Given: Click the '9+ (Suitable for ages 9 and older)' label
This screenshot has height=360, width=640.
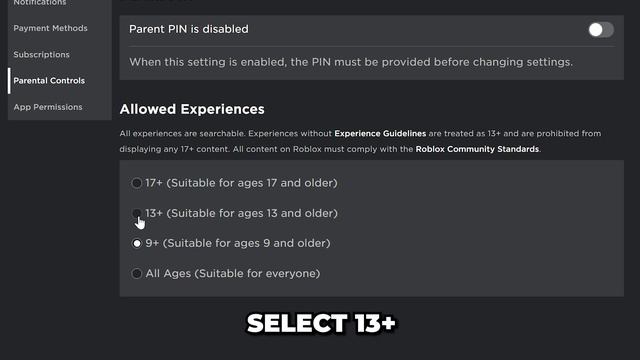Looking at the screenshot, I should tap(238, 243).
